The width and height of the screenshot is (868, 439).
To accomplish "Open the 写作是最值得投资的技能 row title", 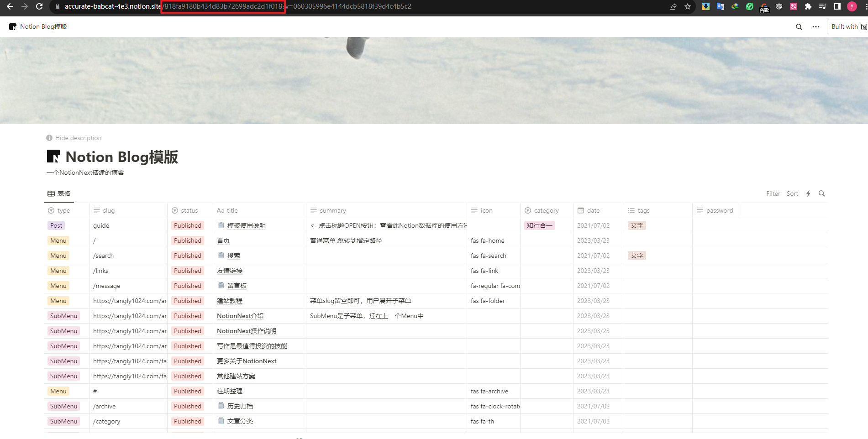I will click(x=252, y=346).
